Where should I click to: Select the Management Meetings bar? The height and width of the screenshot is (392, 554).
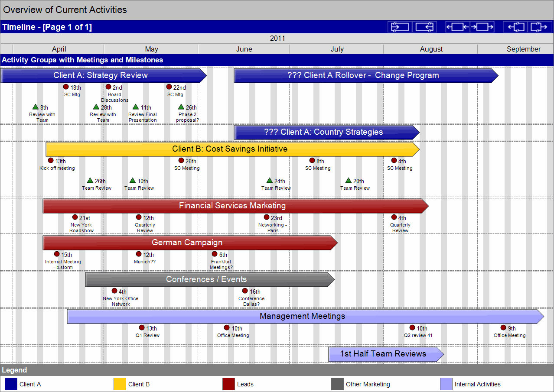(x=305, y=316)
